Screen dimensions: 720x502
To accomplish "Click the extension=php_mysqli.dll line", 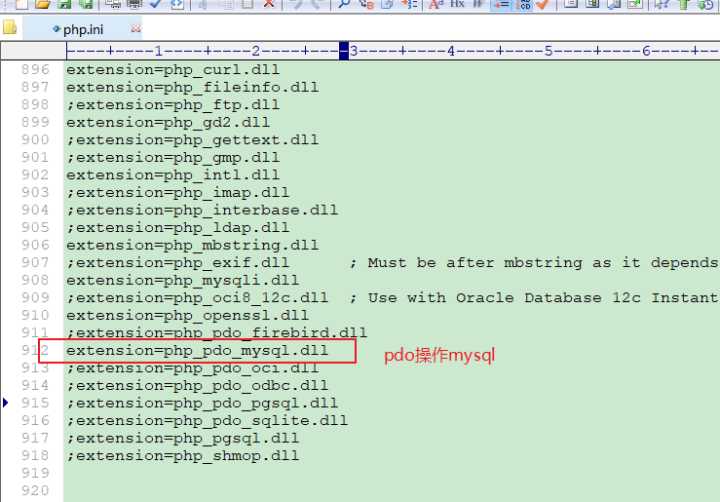I will [183, 280].
